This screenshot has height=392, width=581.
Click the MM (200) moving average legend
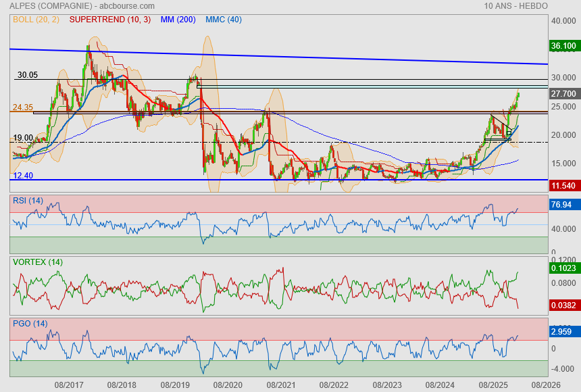(x=178, y=20)
